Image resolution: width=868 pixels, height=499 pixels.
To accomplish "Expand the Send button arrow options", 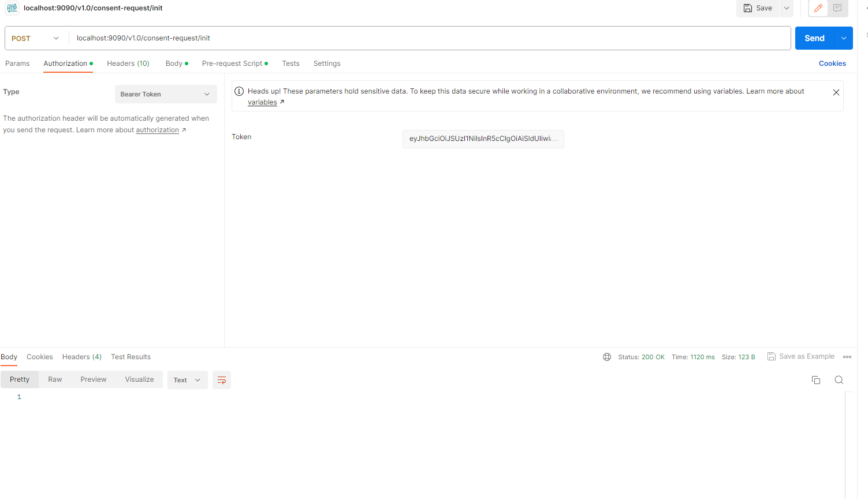I will (x=844, y=38).
